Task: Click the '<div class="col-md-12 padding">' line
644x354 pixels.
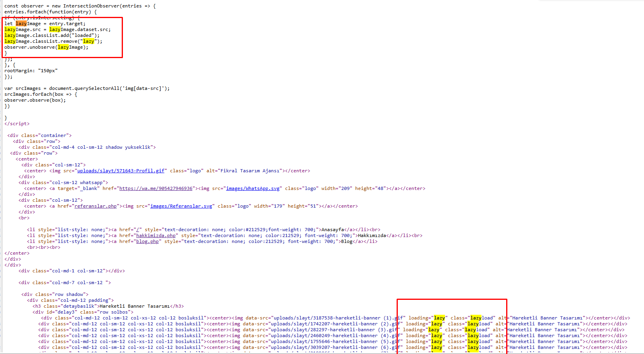Action: coord(70,300)
